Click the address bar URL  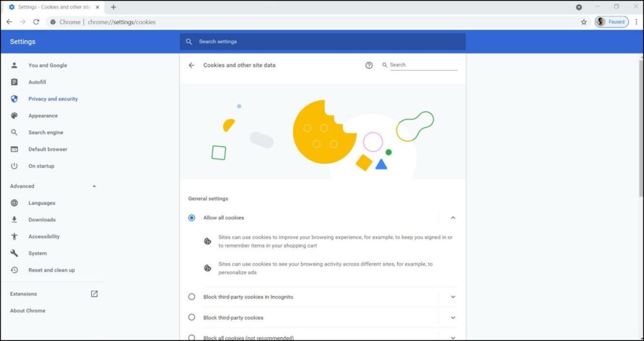coord(121,22)
